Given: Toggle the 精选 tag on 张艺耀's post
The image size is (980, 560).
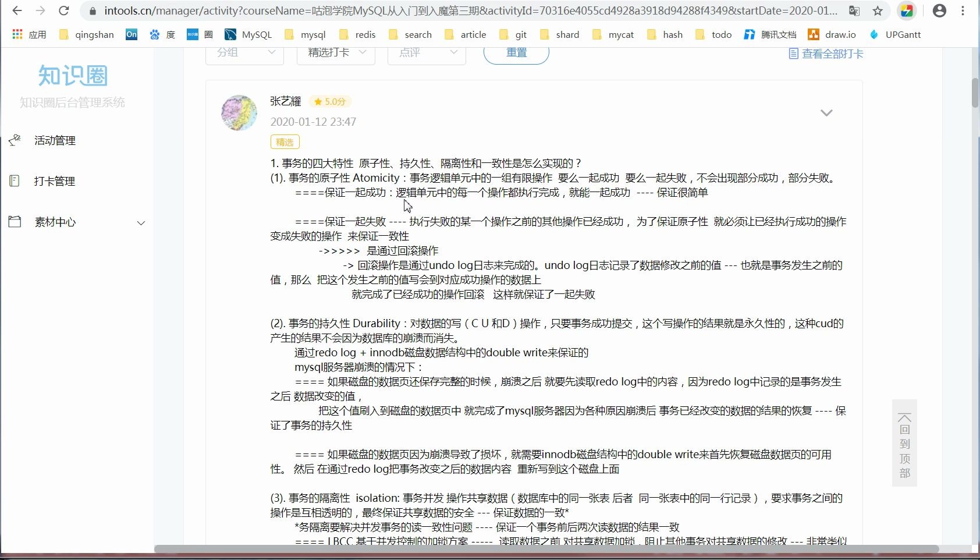Looking at the screenshot, I should pyautogui.click(x=285, y=141).
